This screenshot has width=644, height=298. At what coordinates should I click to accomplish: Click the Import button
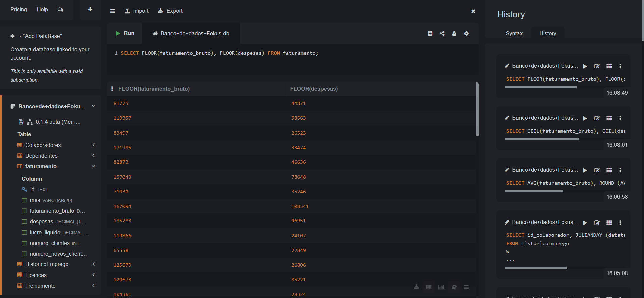[x=137, y=11]
